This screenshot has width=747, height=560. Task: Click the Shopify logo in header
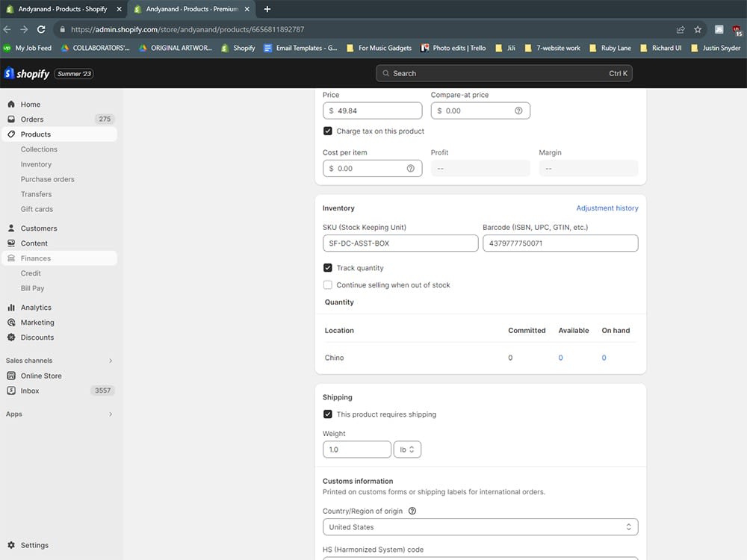click(x=27, y=73)
